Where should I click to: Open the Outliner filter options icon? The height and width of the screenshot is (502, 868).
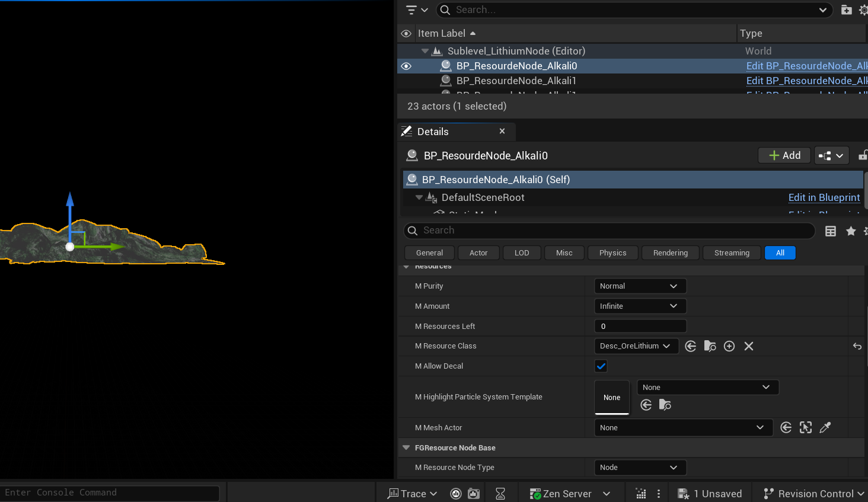tap(417, 9)
